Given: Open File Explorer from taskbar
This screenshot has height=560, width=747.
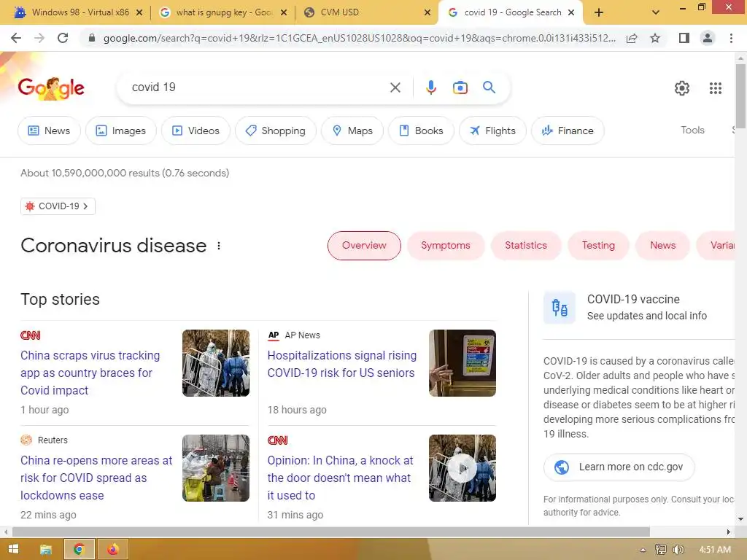Looking at the screenshot, I should tap(46, 550).
